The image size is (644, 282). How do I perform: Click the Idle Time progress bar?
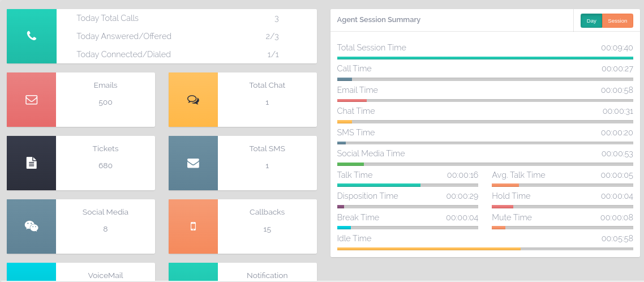(x=485, y=249)
